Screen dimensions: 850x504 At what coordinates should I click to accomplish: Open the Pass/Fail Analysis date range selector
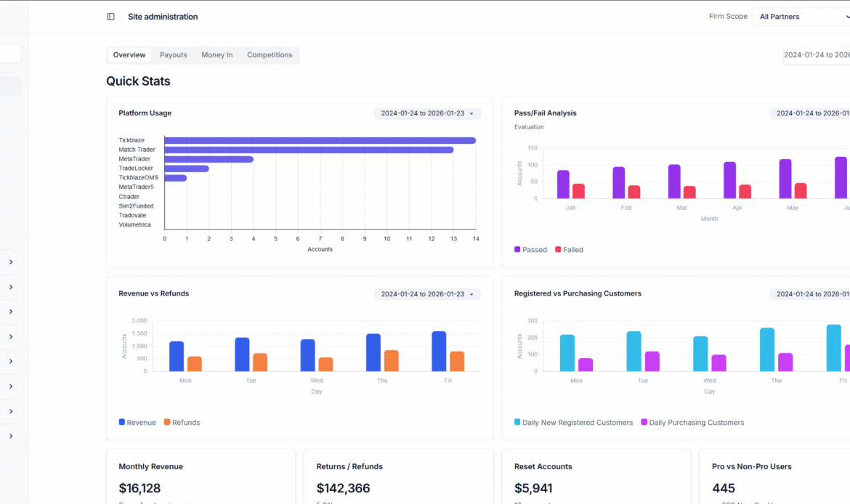(x=809, y=113)
